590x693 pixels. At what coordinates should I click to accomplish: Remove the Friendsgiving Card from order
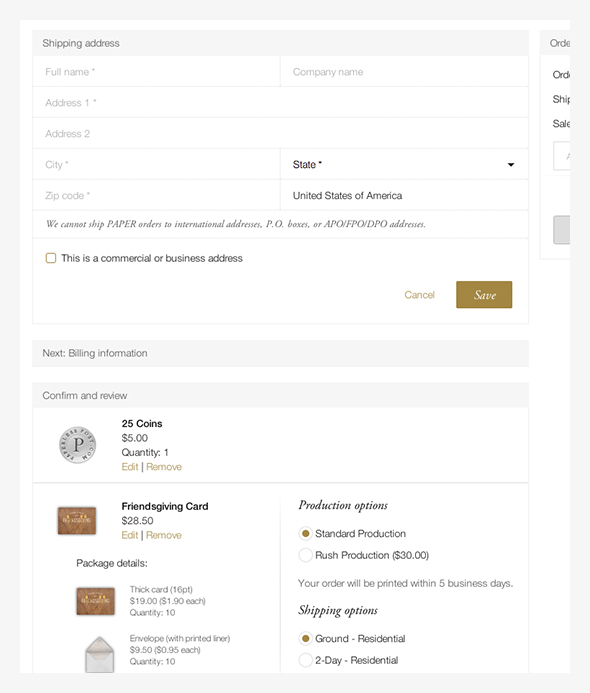point(164,535)
